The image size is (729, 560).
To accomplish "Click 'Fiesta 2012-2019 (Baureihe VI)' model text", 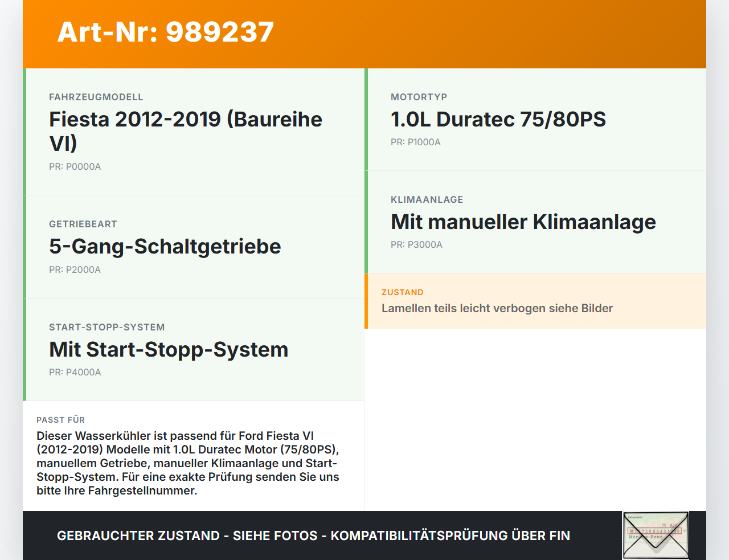I will (186, 131).
